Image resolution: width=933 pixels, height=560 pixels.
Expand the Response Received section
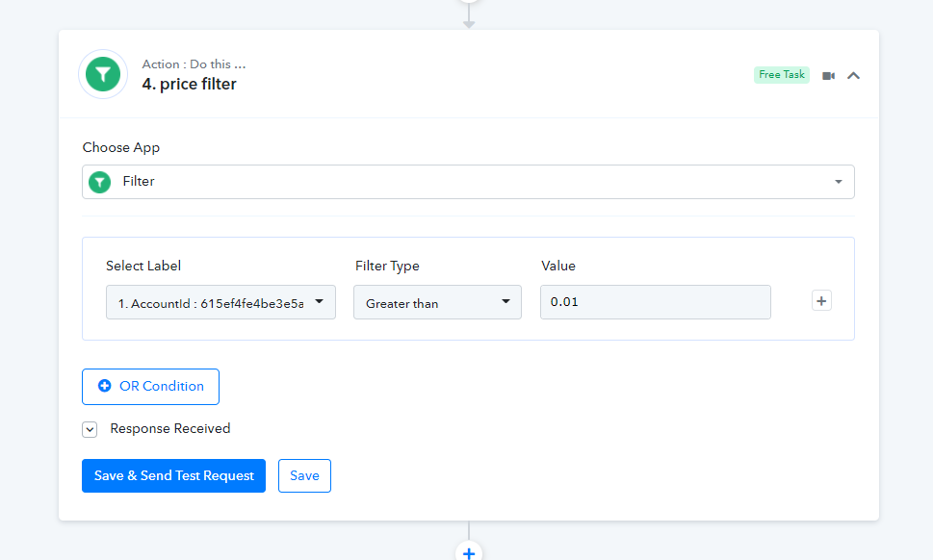[90, 429]
